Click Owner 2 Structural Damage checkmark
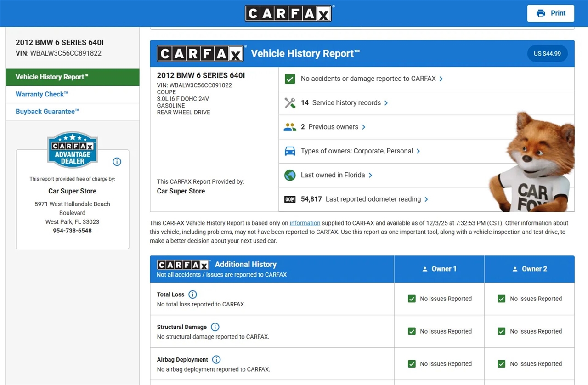The image size is (588, 385). (x=502, y=331)
